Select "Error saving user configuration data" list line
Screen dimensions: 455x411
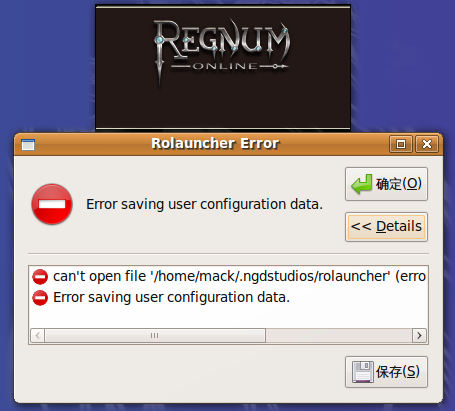228,297
